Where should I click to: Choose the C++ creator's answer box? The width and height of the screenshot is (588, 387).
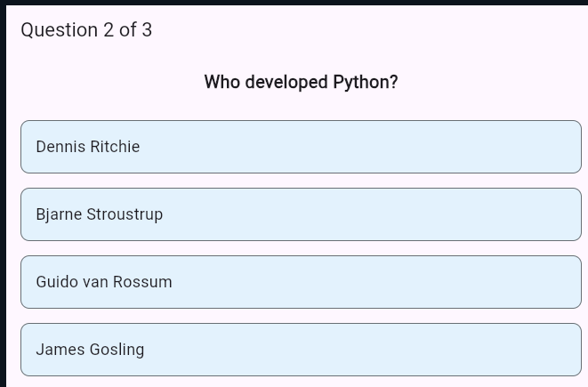[x=301, y=214]
